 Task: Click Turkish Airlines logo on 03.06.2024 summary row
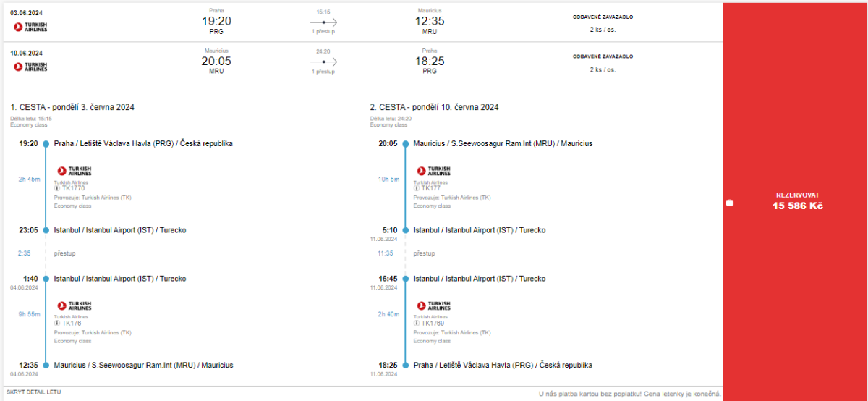point(30,27)
